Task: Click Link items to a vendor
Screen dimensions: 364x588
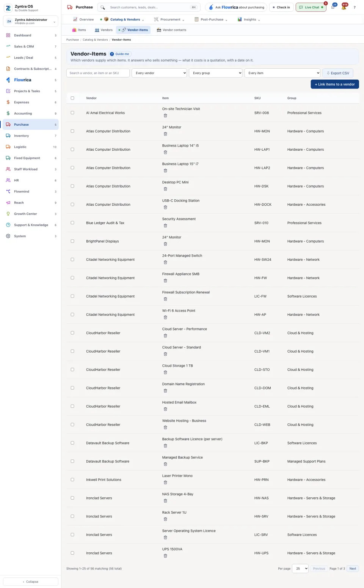Action: 335,84
